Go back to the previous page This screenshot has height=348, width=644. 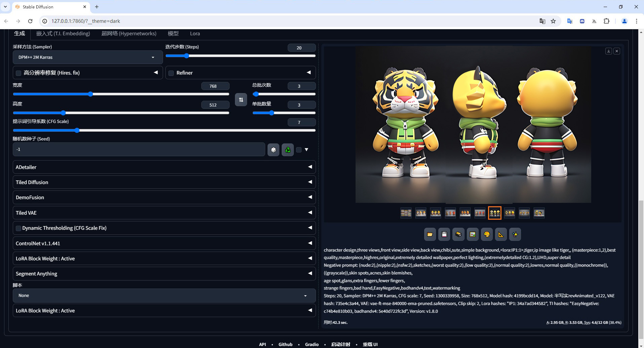(x=6, y=21)
